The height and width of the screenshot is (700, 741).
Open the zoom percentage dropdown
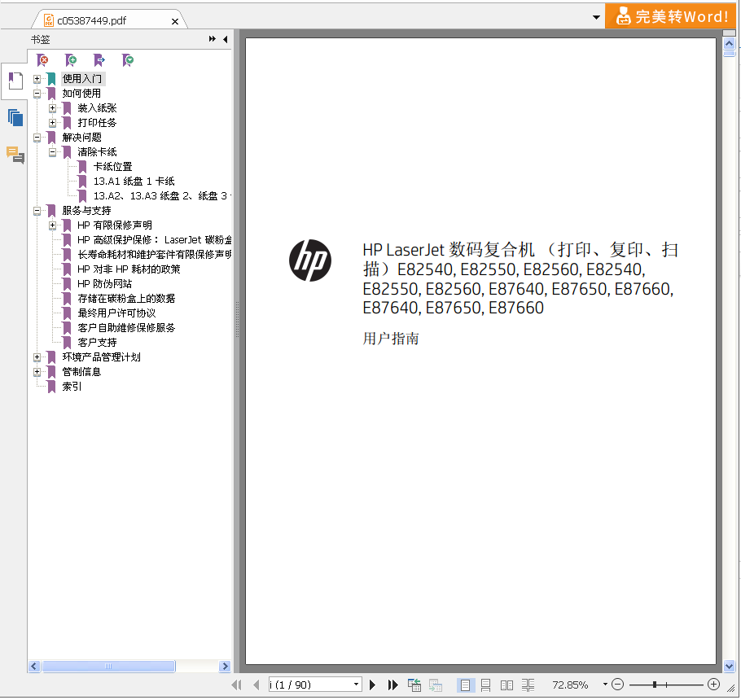coord(605,685)
